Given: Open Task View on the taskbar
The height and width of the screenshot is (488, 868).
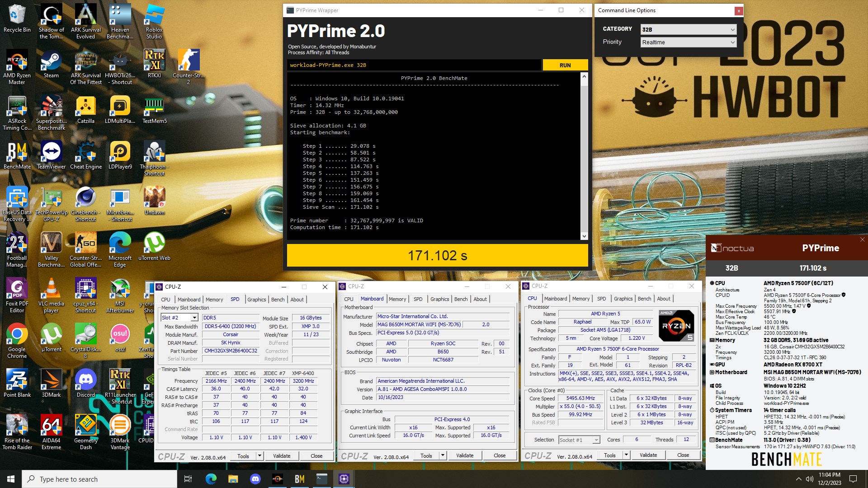Looking at the screenshot, I should click(x=188, y=479).
